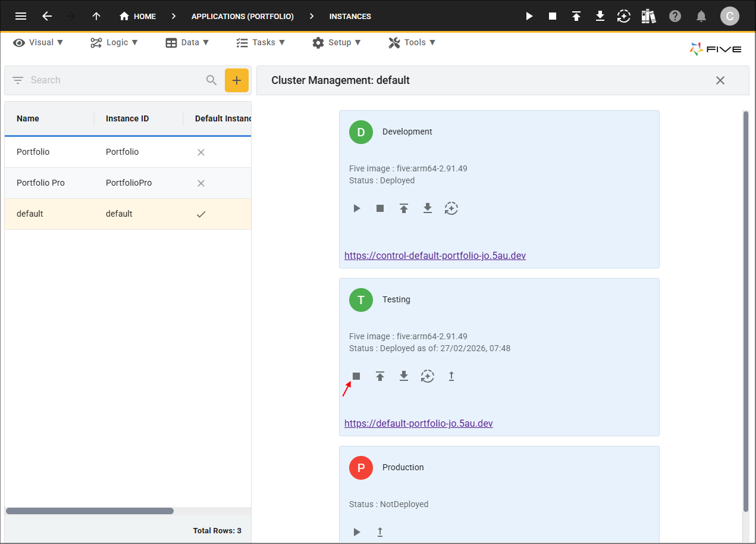
Task: Click the X mark in Portfolio Pro row
Action: [201, 183]
